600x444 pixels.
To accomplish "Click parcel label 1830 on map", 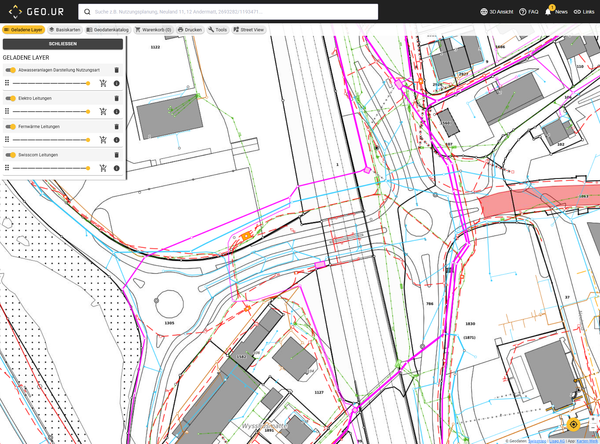I will click(470, 324).
